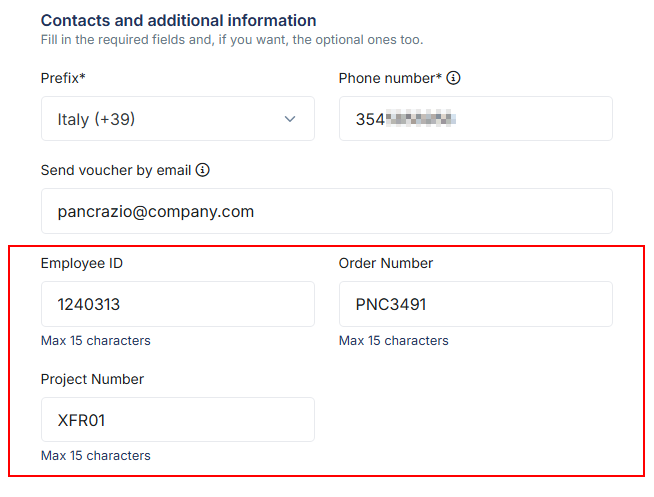Click Max 15 characters hint under Project Number
Screen dimensions: 654x497
point(96,456)
